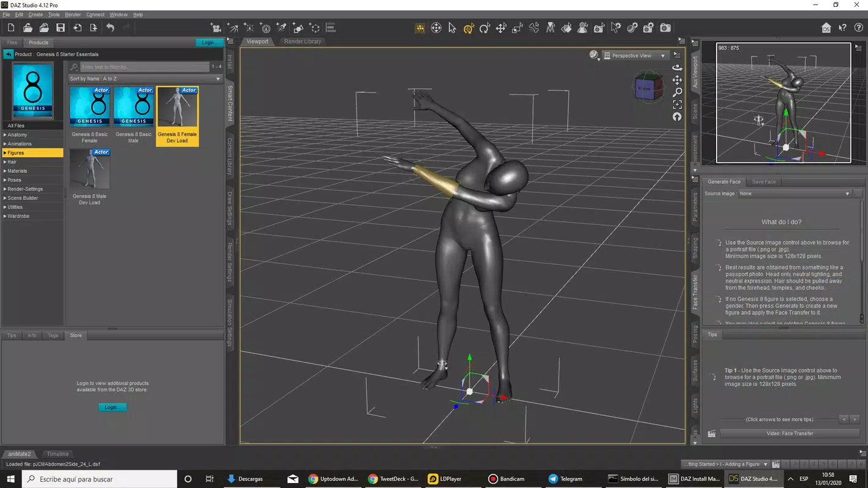Click the New Scene file icon

(11, 27)
